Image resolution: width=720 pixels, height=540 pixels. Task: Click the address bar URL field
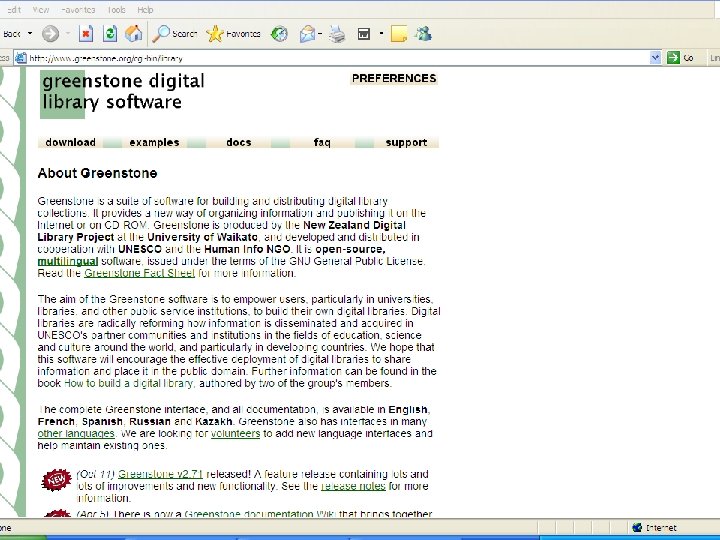coord(338,58)
